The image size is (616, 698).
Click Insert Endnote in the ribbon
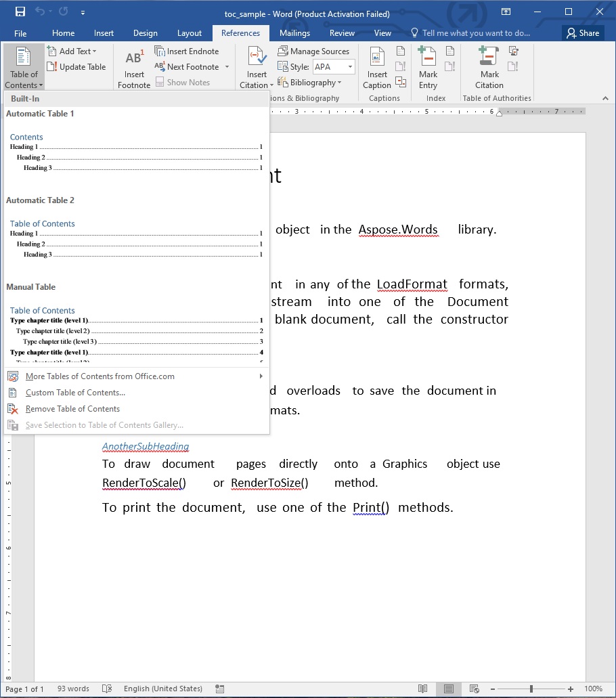pos(187,51)
